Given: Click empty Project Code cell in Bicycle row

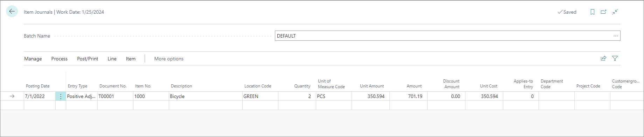Looking at the screenshot, I should (592, 96).
